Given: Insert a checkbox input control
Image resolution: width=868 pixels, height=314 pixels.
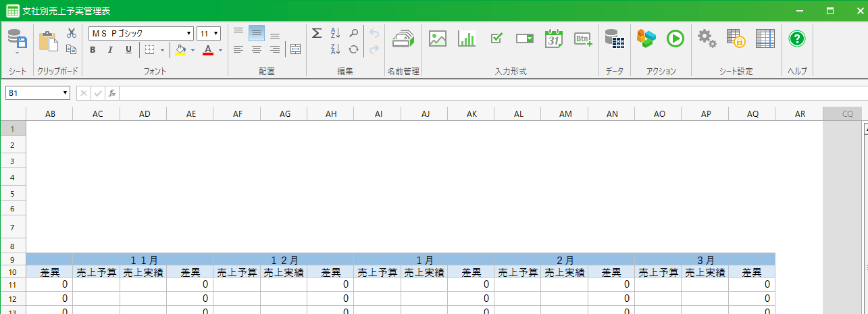Looking at the screenshot, I should tap(496, 39).
